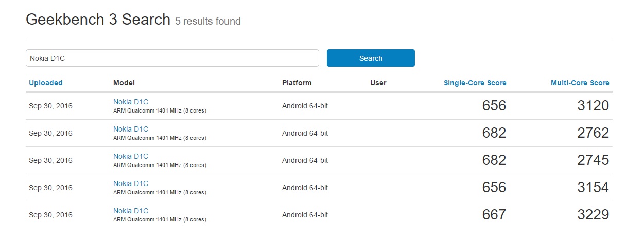This screenshot has height=240, width=644.
Task: Click the Geekbench 3 Search heading
Action: pyautogui.click(x=98, y=20)
